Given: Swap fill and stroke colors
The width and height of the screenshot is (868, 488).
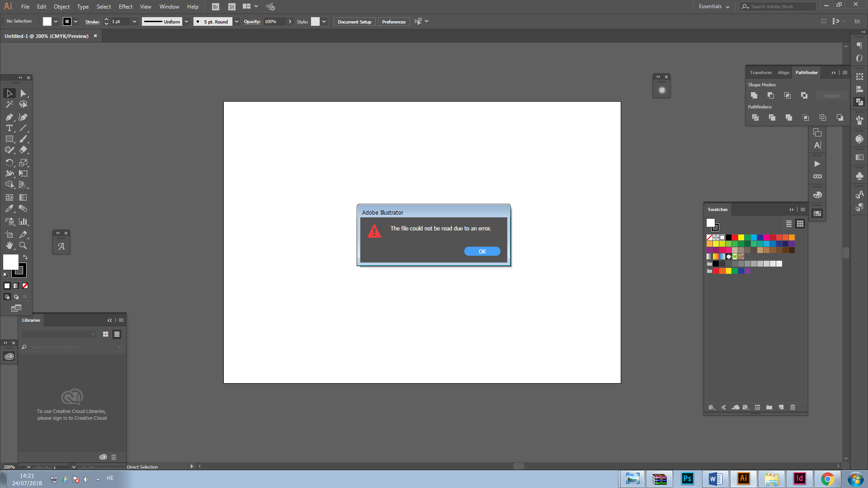Looking at the screenshot, I should [25, 257].
